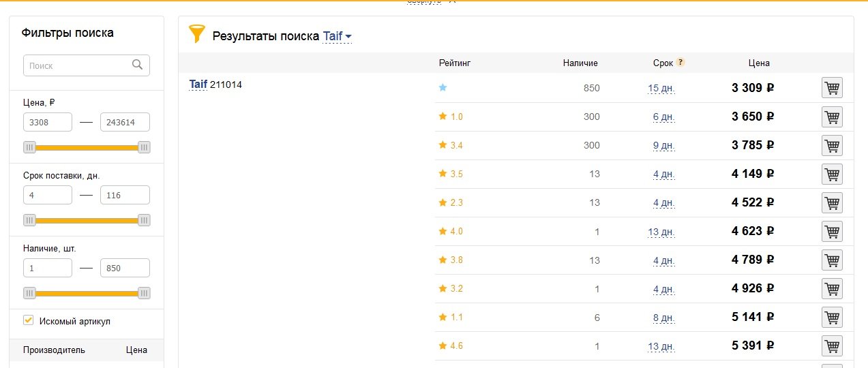Sort by the Рейтинг column header
Image resolution: width=868 pixels, height=368 pixels.
455,63
